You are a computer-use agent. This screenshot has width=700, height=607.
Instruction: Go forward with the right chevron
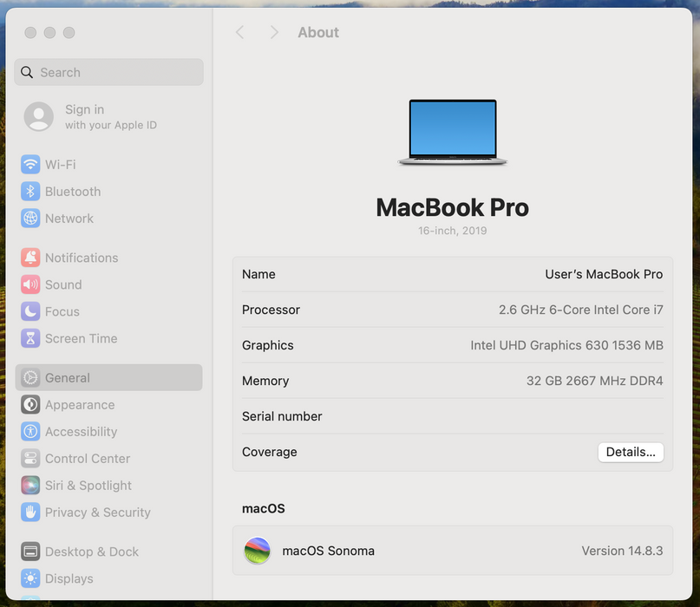point(274,32)
